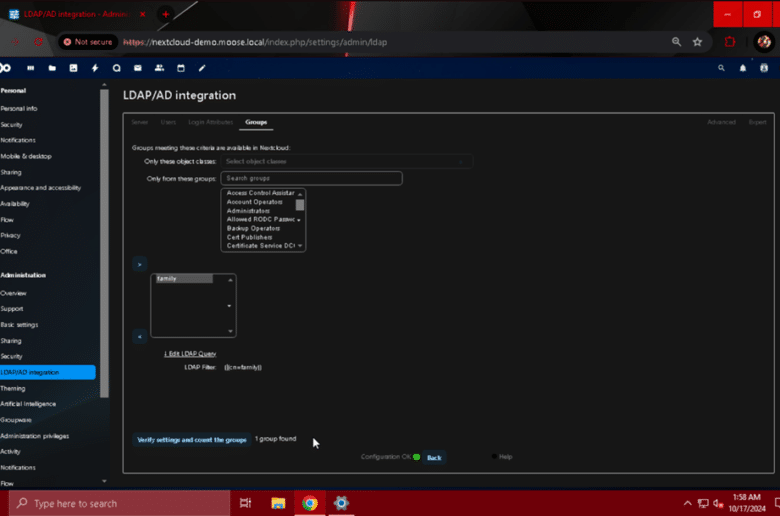Open Administration Overview in sidebar
The height and width of the screenshot is (516, 780).
click(13, 293)
